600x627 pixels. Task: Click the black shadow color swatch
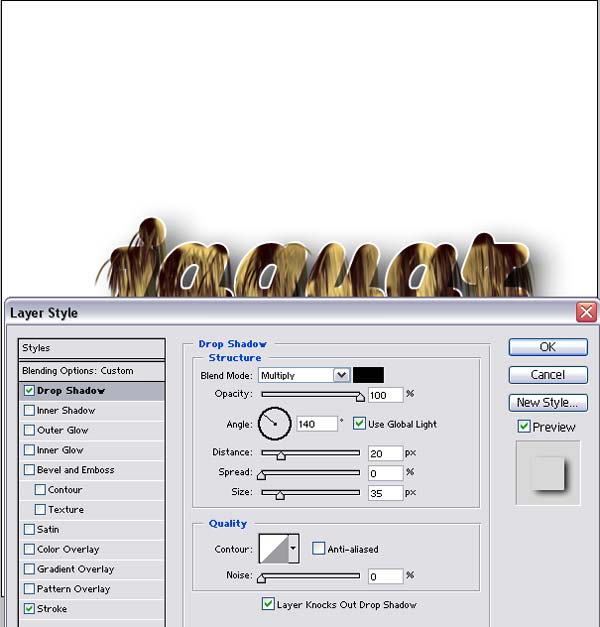tap(368, 375)
